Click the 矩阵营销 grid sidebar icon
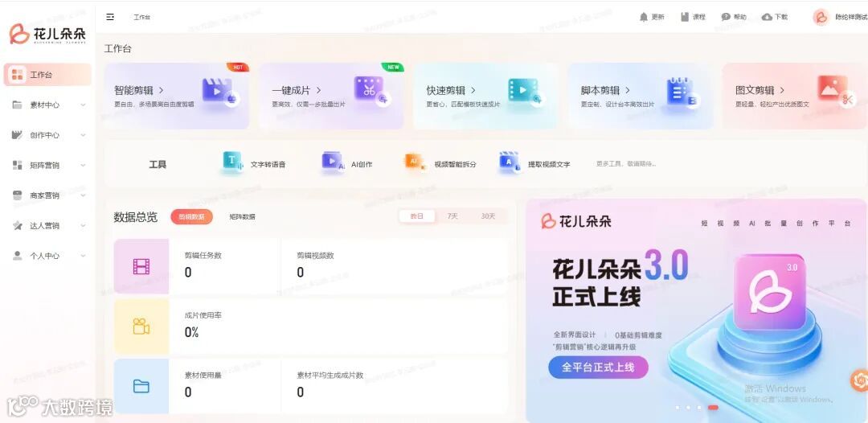This screenshot has width=868, height=423. pos(17,165)
